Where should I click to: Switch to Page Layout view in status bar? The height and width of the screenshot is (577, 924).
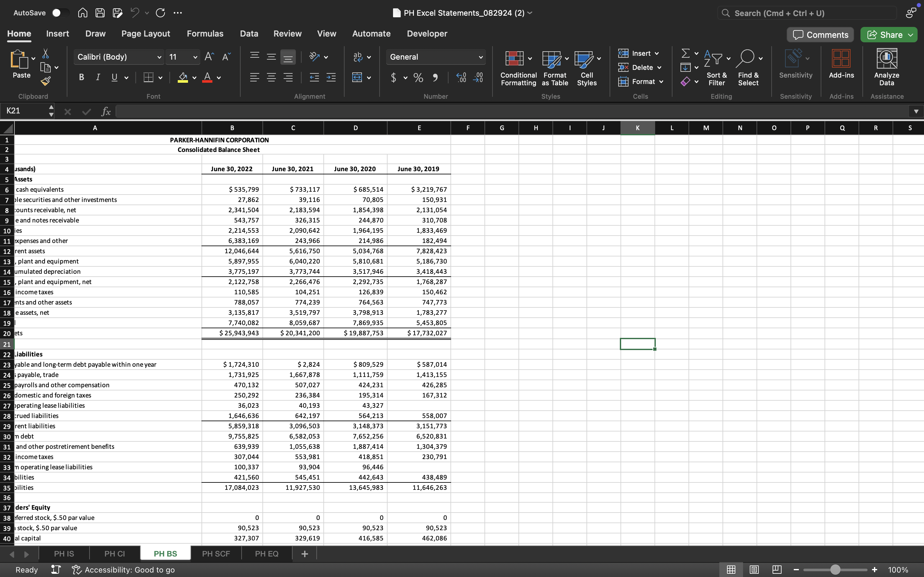click(x=754, y=569)
